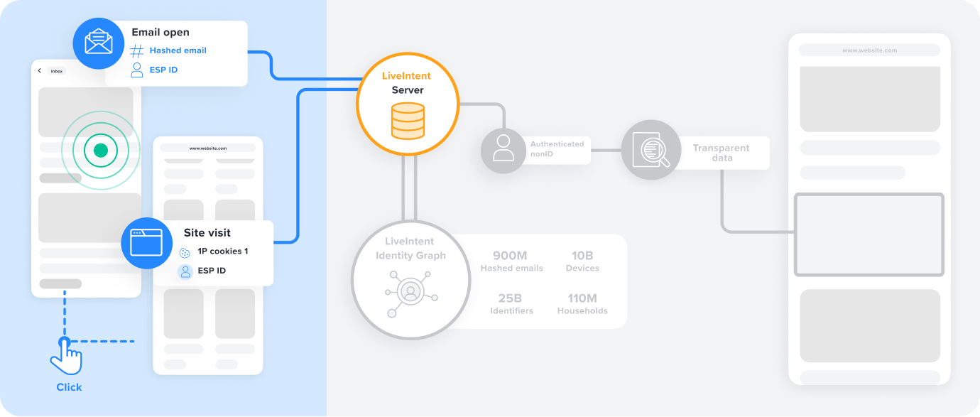980x417 pixels.
Task: Click the orange database server icon
Action: (x=408, y=121)
